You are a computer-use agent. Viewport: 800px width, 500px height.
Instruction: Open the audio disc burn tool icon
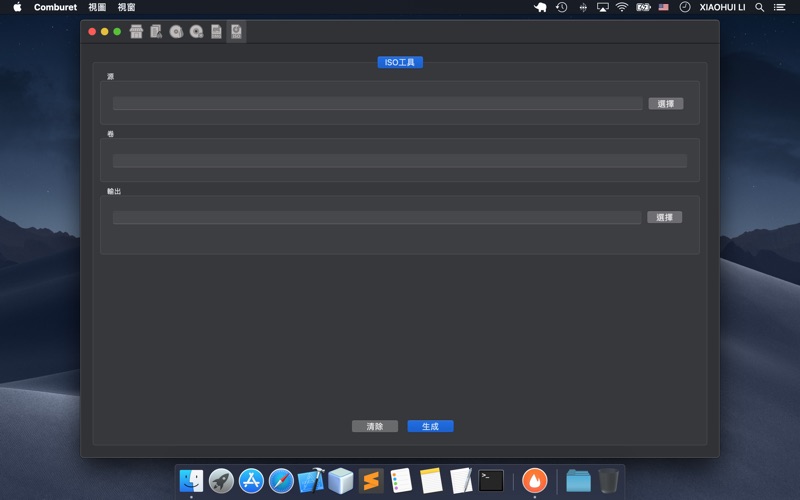[176, 32]
